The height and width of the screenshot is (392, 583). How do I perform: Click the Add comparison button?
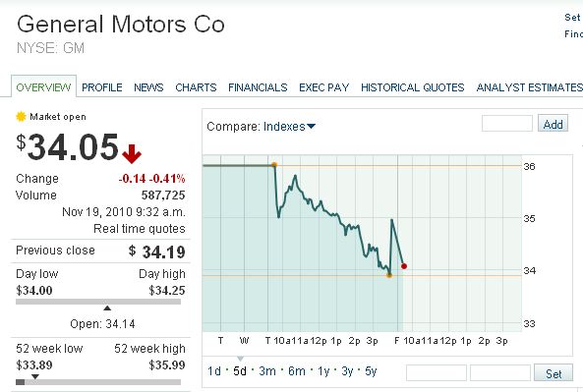pyautogui.click(x=553, y=124)
